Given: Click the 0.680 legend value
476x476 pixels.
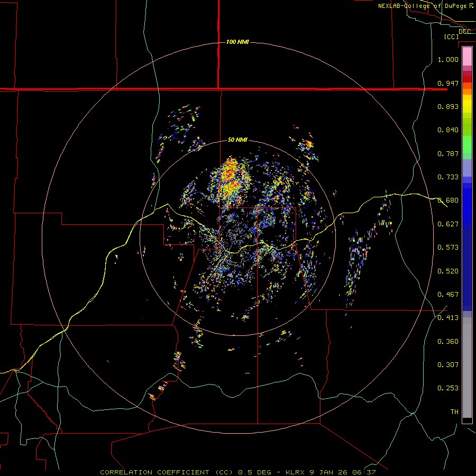Looking at the screenshot, I should 448,200.
